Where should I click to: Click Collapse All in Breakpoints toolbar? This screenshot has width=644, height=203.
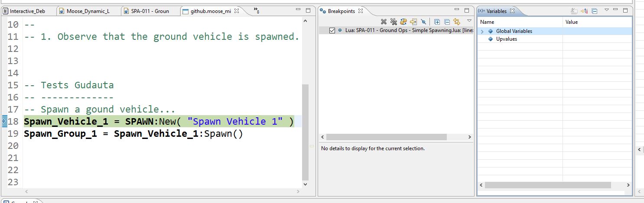[x=447, y=22]
